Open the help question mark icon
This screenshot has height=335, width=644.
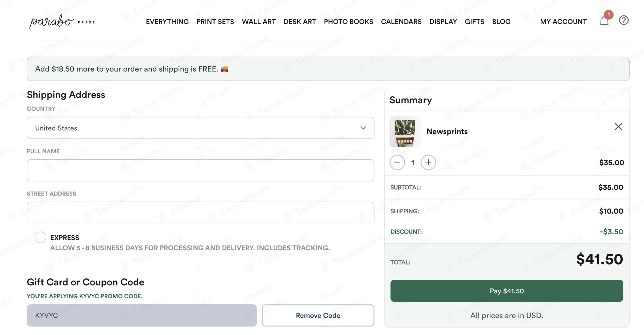[624, 20]
